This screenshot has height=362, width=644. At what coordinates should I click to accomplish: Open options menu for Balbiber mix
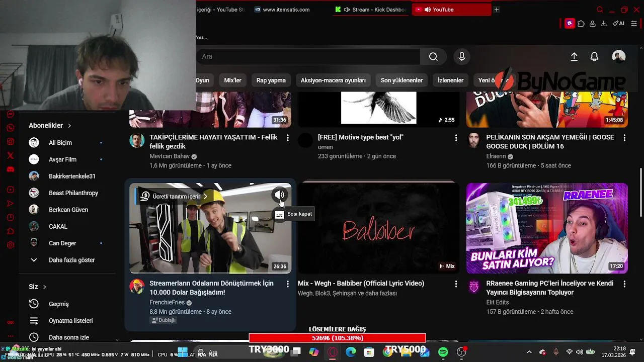point(456,284)
